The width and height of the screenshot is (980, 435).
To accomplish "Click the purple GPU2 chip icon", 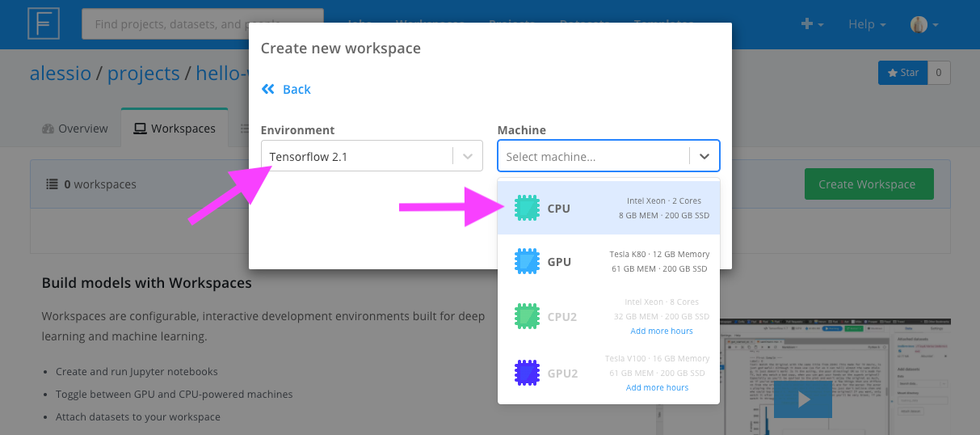I will [x=527, y=373].
